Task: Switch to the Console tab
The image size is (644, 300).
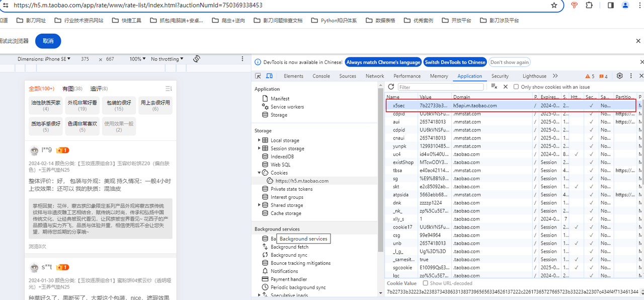Action: click(x=321, y=76)
